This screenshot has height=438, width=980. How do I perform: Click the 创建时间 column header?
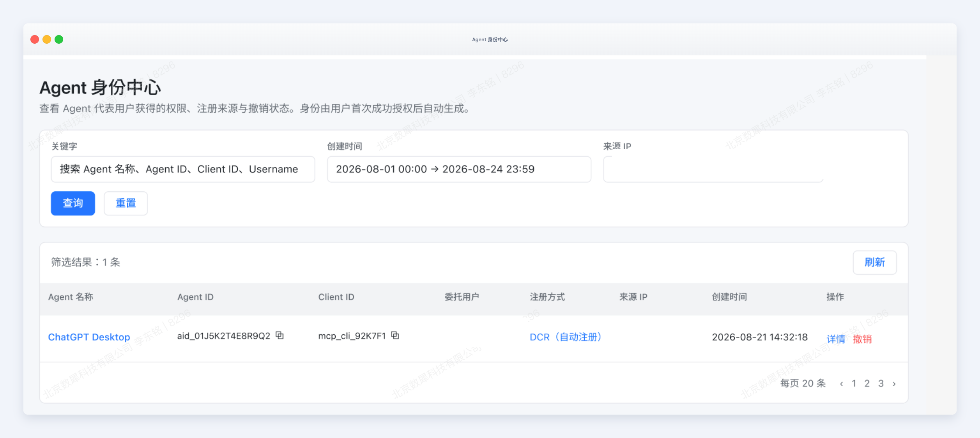point(729,297)
